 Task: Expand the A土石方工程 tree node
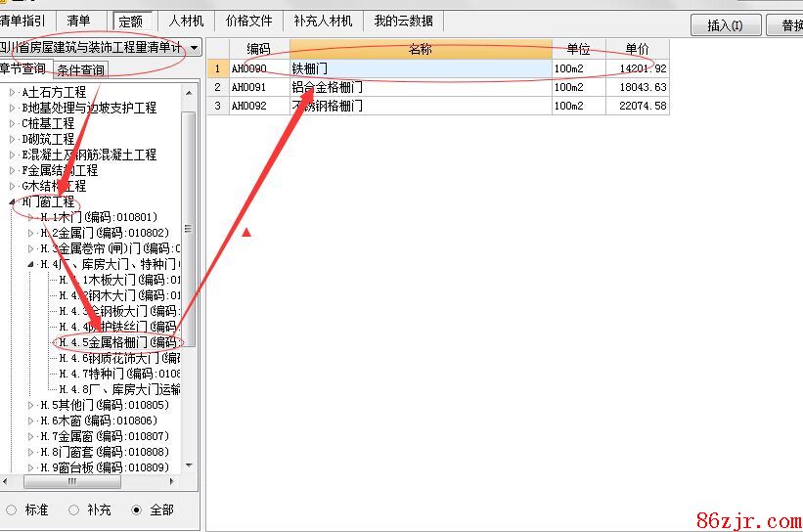(x=13, y=92)
